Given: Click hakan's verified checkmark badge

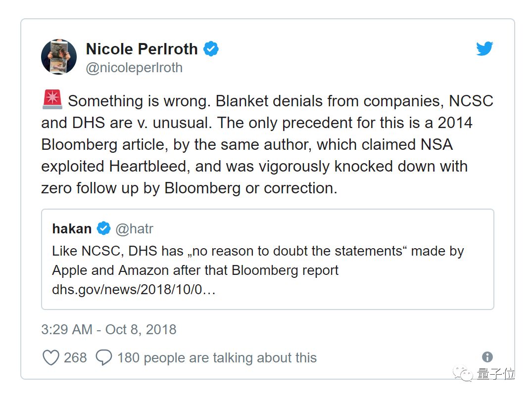Looking at the screenshot, I should tap(103, 228).
